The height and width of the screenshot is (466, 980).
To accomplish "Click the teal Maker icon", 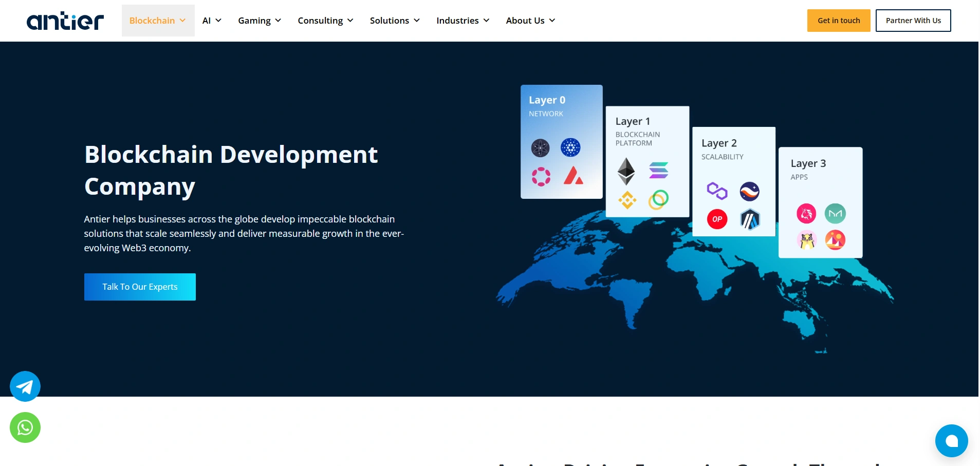I will point(835,213).
